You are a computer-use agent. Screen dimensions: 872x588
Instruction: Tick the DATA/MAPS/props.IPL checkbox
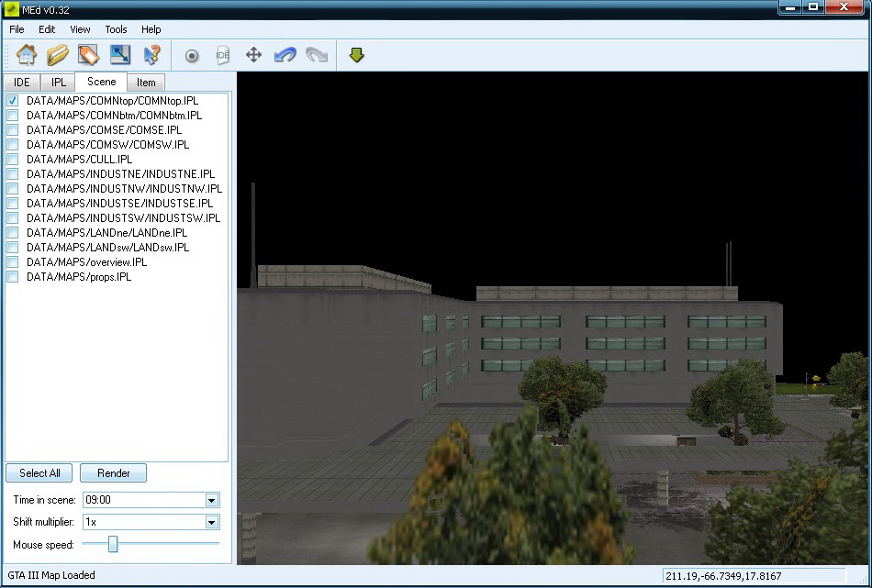(13, 277)
